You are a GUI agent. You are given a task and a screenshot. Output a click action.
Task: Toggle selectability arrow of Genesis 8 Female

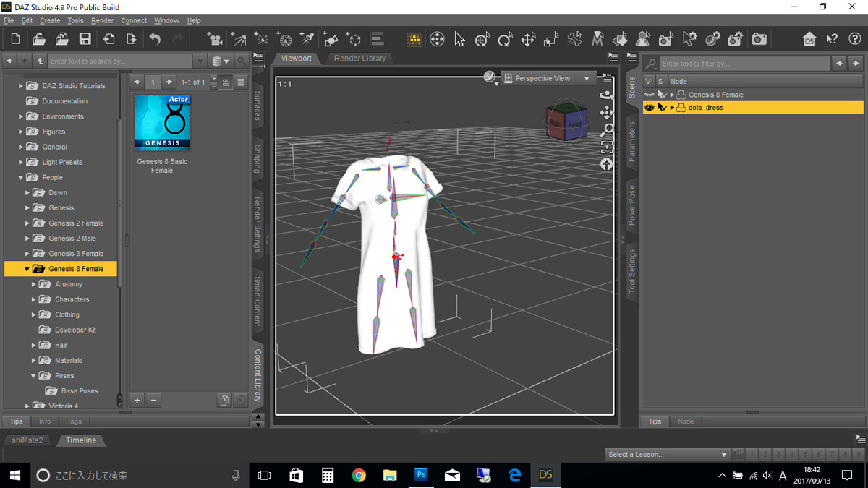[x=661, y=95]
